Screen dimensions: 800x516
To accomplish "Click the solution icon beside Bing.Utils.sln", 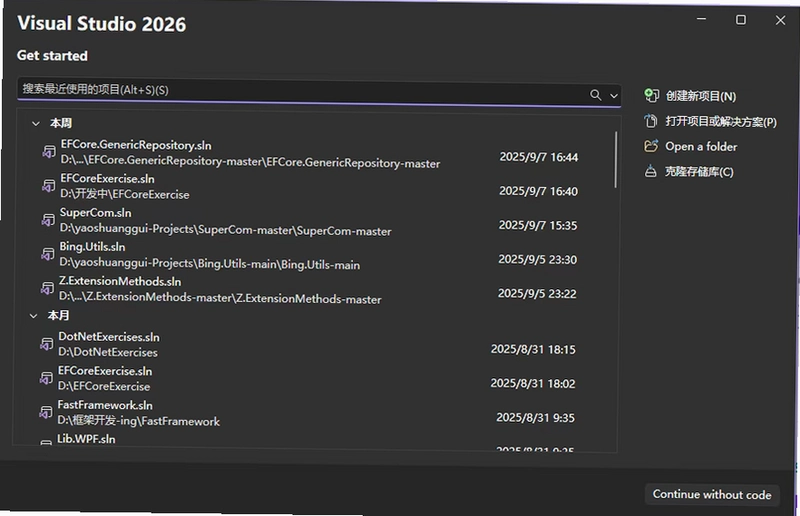I will [x=47, y=254].
